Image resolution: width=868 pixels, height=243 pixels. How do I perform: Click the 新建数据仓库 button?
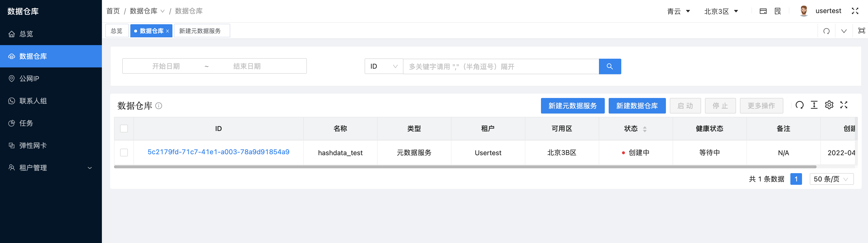coord(637,105)
